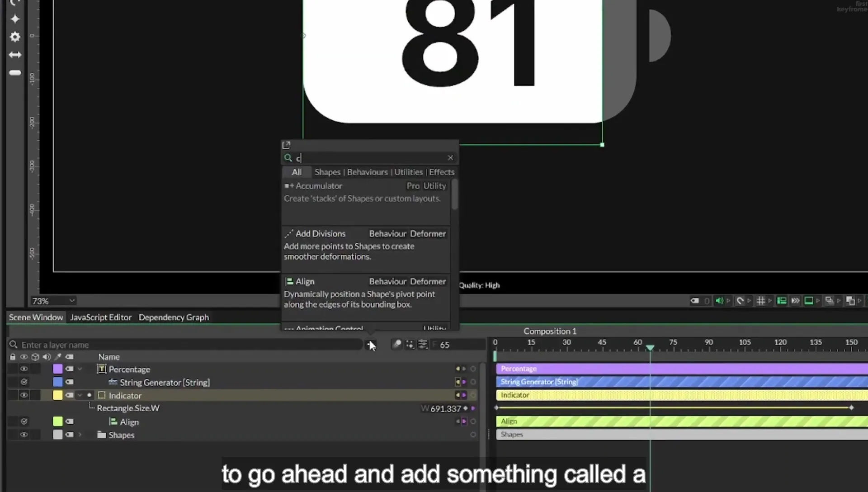Click the purple color swatch of Percentage layer
Image resolution: width=868 pixels, height=492 pixels.
click(58, 369)
